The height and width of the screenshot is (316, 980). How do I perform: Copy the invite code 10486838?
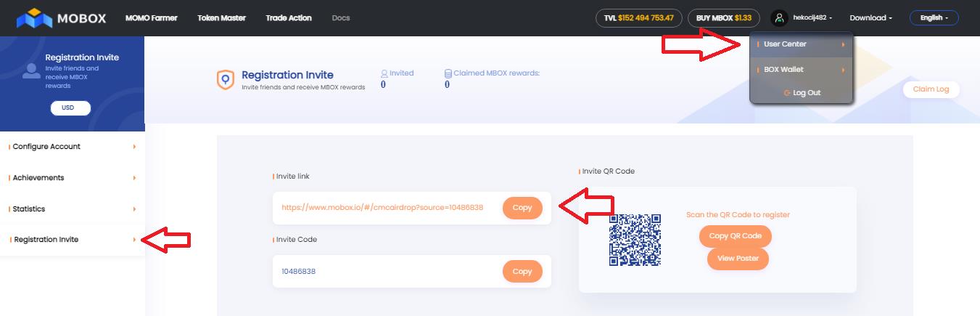(x=522, y=271)
